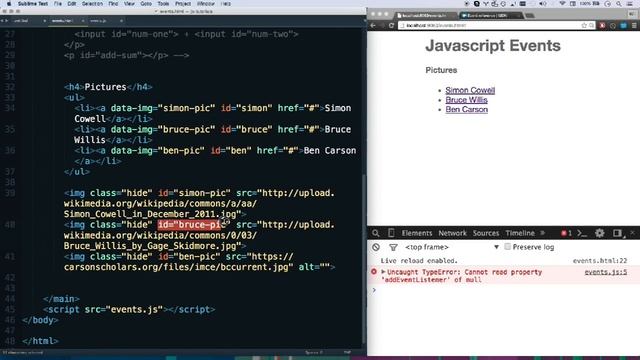640x360 pixels.
Task: Expand the Uncaught TypeError message
Action: pyautogui.click(x=383, y=272)
